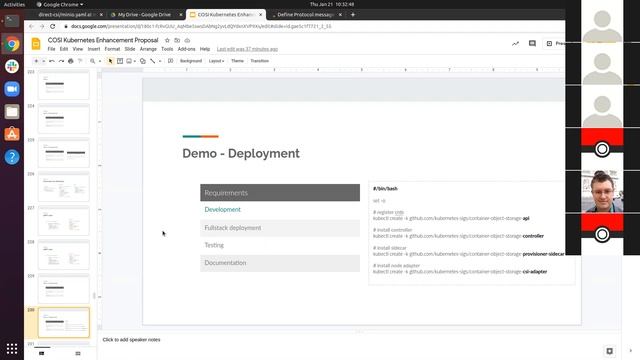Click the Insert image icon
Viewport: 640px width, 360px height.
(129, 61)
